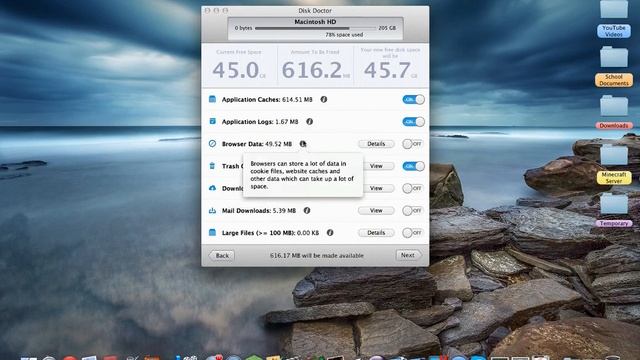Select the Temporary desktop folder

click(x=614, y=211)
